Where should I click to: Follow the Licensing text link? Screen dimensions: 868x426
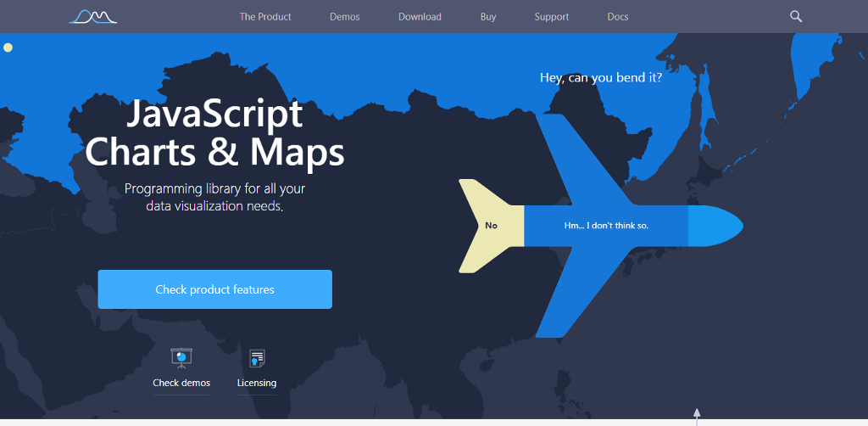tap(257, 383)
